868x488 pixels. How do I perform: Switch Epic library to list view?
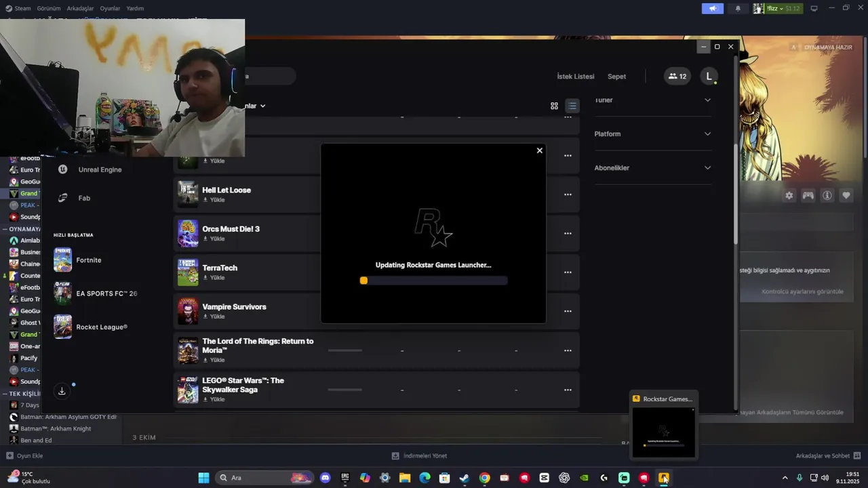(x=572, y=106)
